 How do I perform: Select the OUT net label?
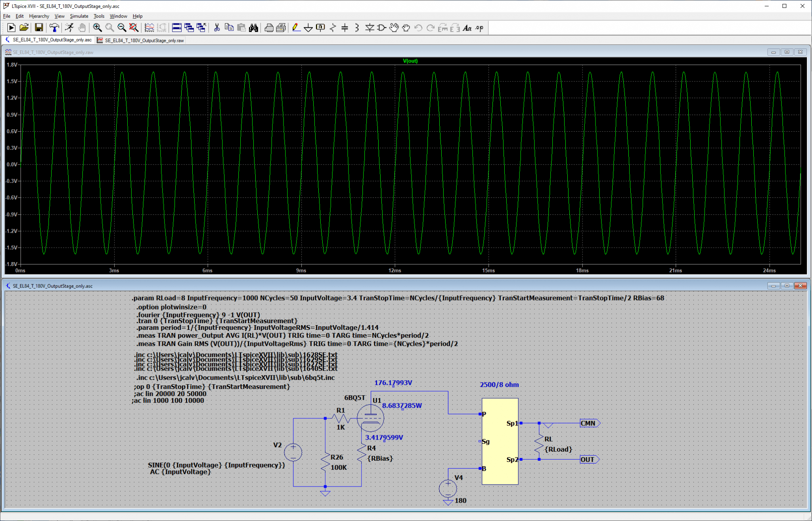(x=589, y=460)
